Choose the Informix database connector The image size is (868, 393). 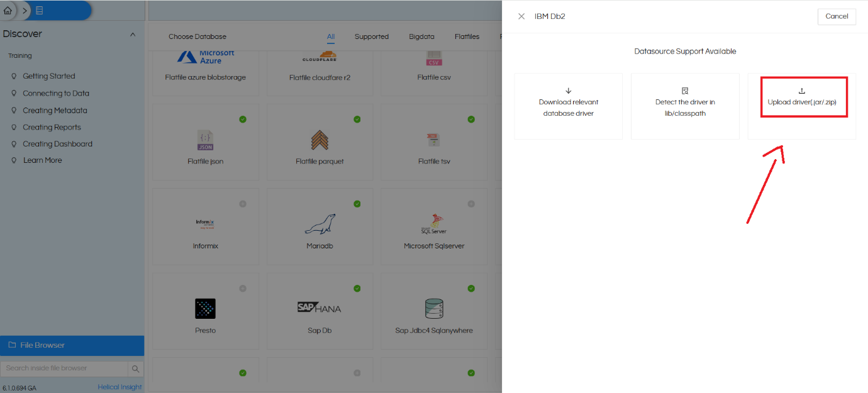205,226
